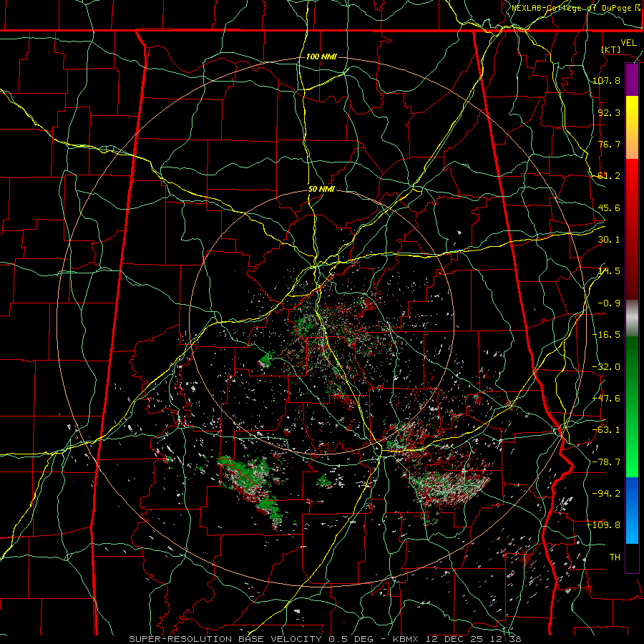644x644 pixels.
Task: Click the VEL legend title
Action: [x=628, y=43]
